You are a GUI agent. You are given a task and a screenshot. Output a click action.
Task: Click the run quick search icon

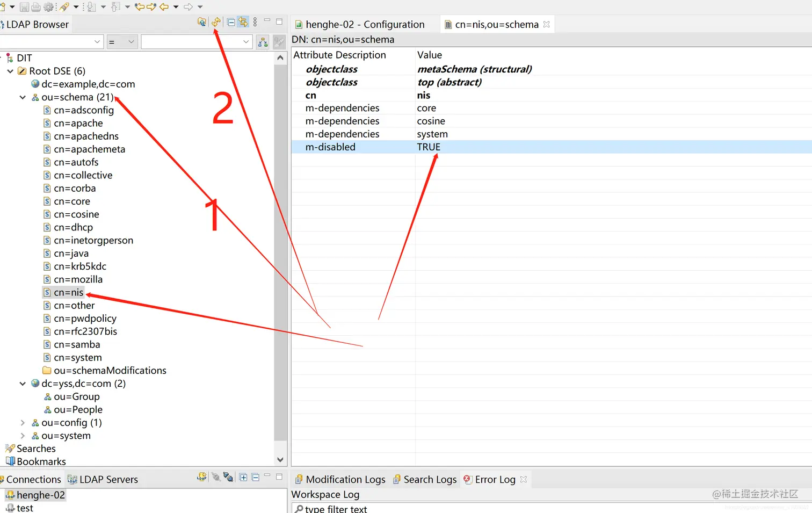279,42
